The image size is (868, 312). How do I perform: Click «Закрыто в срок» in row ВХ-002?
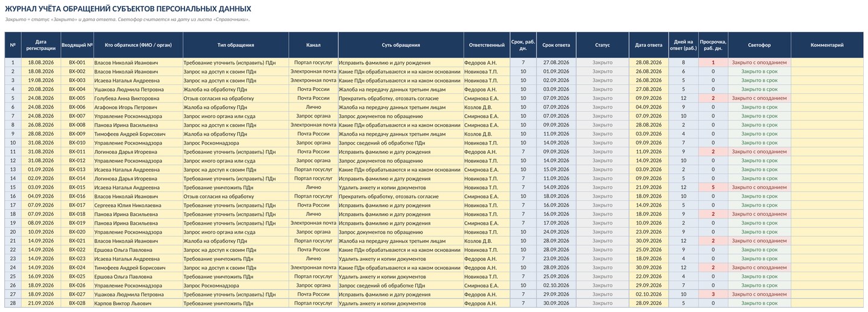[x=759, y=72]
